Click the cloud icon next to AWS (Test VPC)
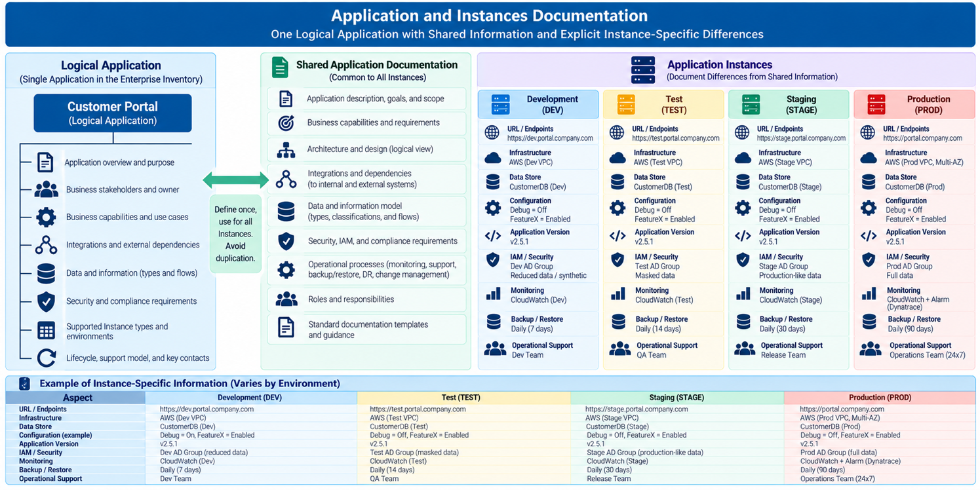Image resolution: width=980 pixels, height=490 pixels. [x=617, y=157]
